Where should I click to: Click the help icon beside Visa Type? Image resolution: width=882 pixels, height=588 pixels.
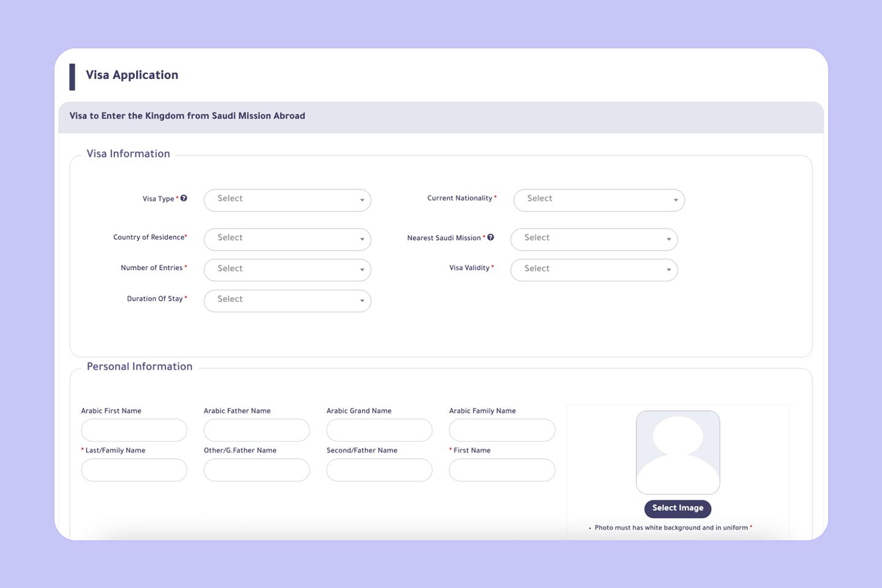184,198
